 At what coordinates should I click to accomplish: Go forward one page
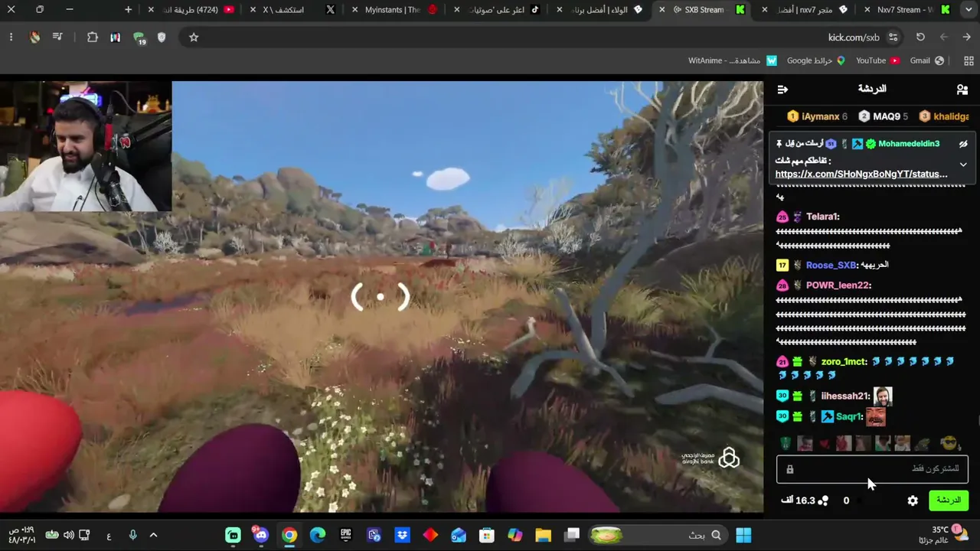click(943, 37)
